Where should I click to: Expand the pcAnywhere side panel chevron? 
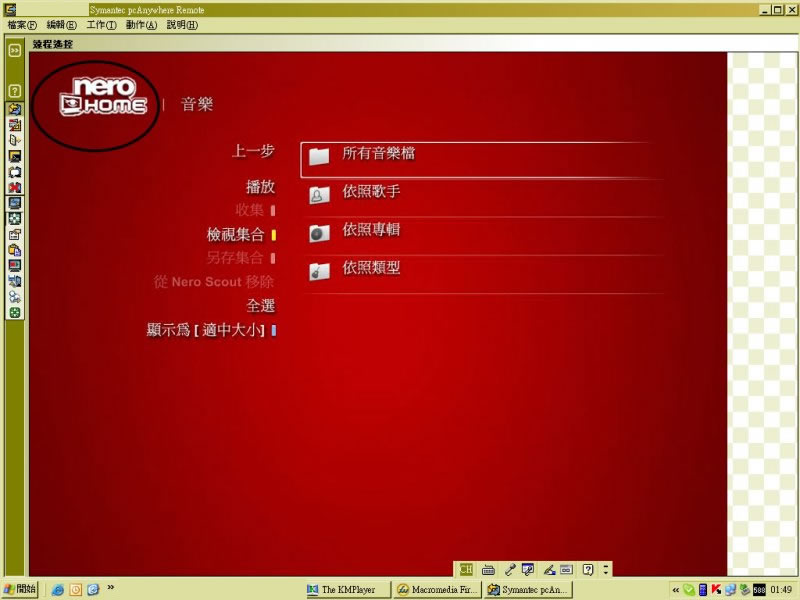tap(15, 50)
